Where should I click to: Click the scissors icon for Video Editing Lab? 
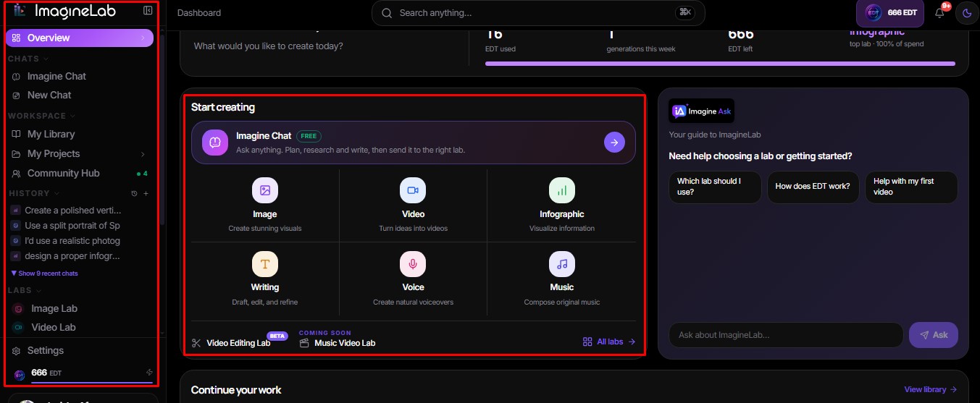[x=196, y=343]
